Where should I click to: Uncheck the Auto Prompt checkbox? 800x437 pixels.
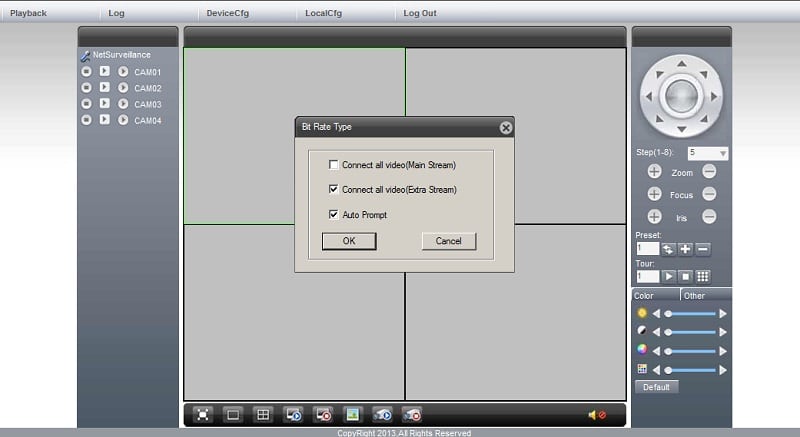pos(334,214)
